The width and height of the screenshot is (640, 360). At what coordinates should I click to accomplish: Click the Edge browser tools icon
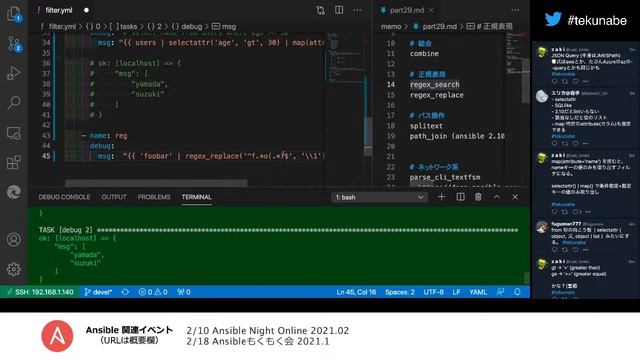(14, 192)
